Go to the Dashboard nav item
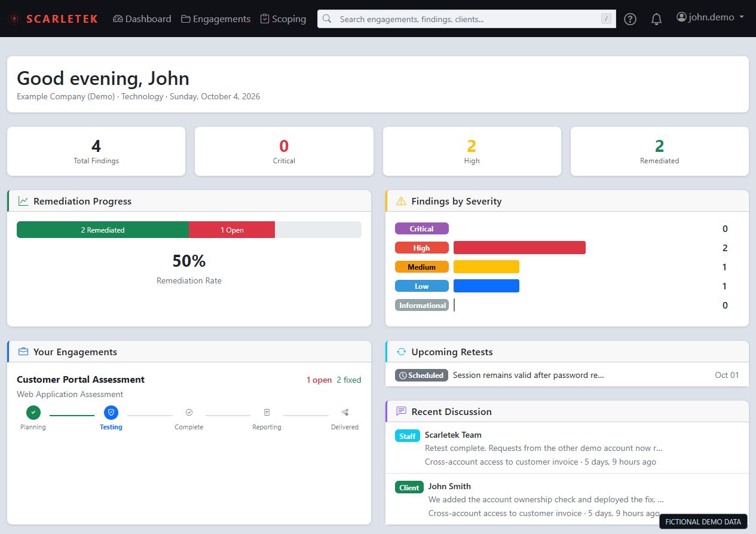756x534 pixels. (142, 19)
